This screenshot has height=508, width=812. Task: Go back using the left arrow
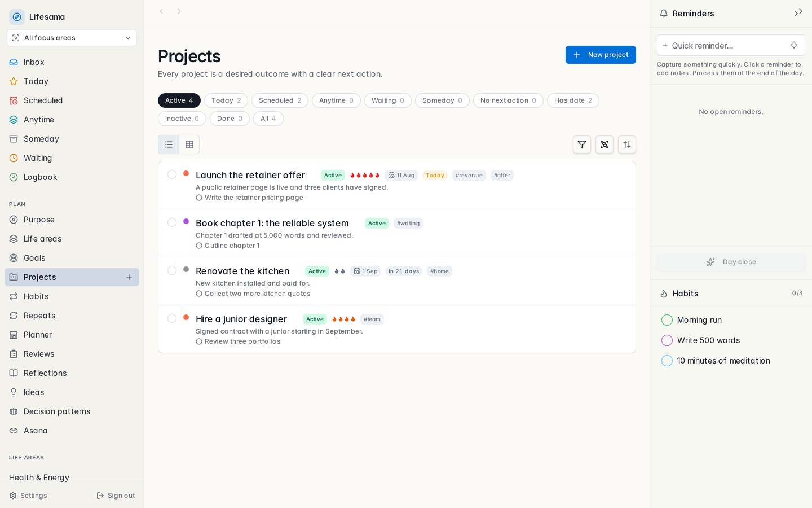click(x=161, y=11)
